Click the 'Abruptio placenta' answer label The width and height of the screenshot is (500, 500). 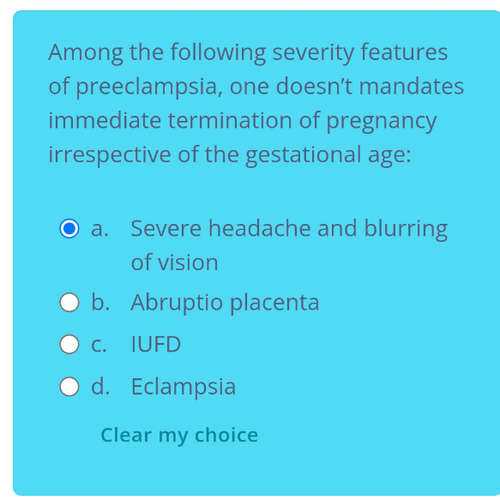225,303
